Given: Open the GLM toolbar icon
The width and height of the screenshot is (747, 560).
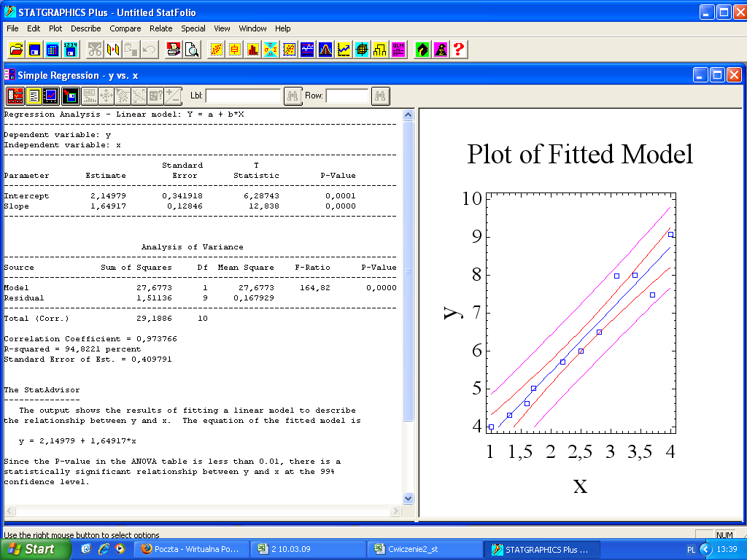Looking at the screenshot, I should pos(398,50).
